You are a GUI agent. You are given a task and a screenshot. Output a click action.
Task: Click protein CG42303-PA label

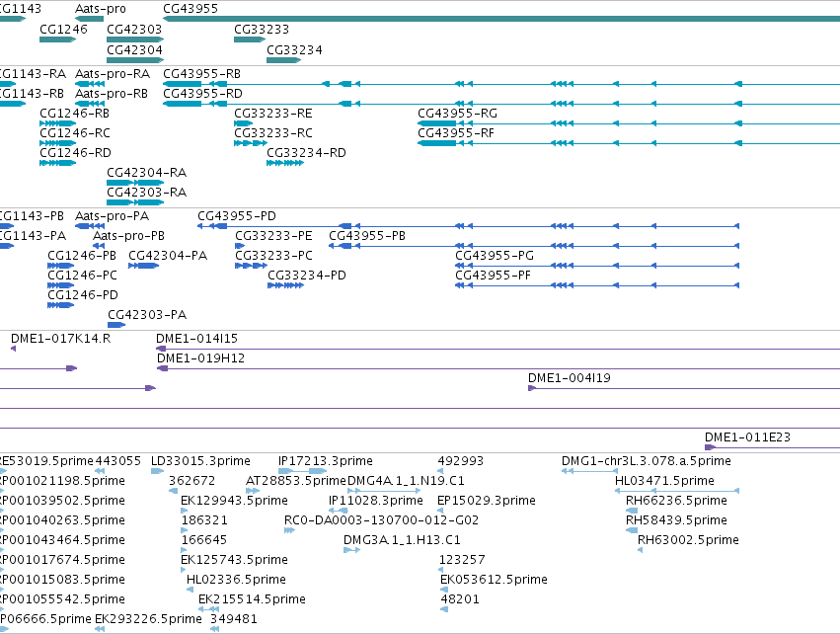(147, 315)
